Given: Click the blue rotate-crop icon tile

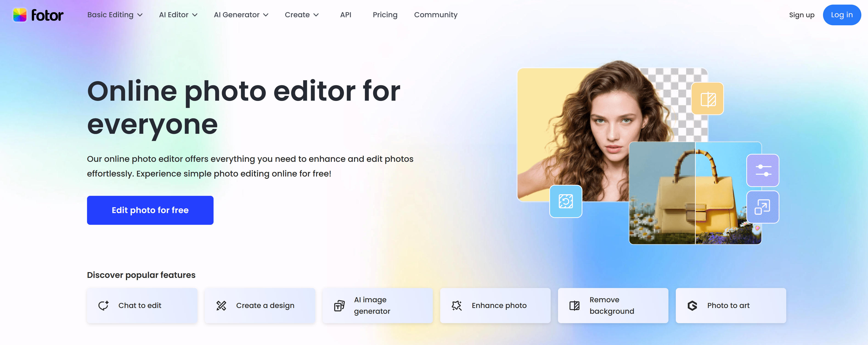Looking at the screenshot, I should pos(565,201).
